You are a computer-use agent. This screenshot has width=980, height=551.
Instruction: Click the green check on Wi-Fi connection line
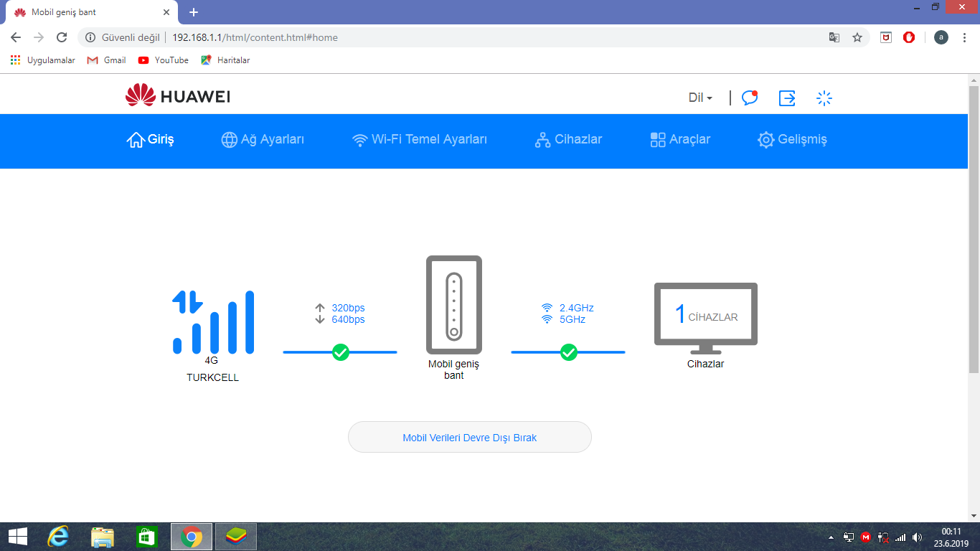(x=568, y=352)
